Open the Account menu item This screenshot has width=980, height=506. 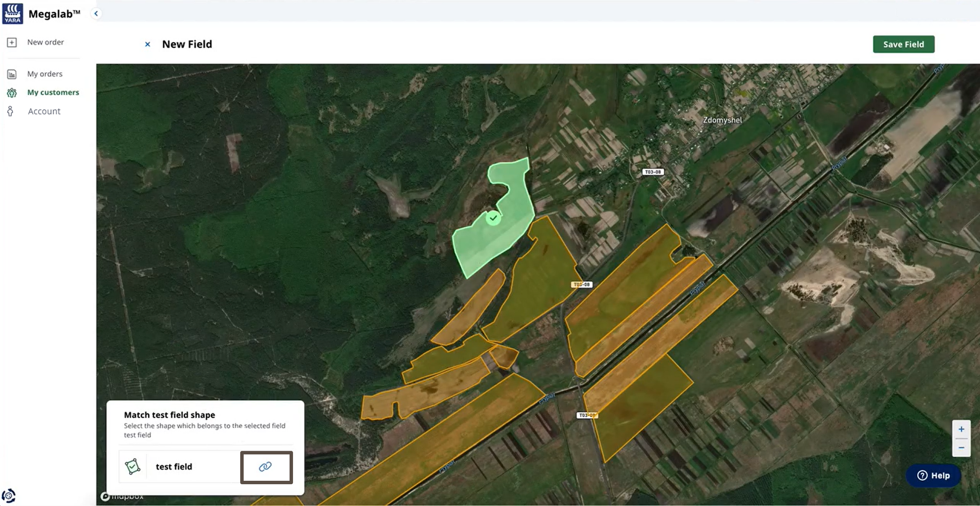click(x=44, y=111)
